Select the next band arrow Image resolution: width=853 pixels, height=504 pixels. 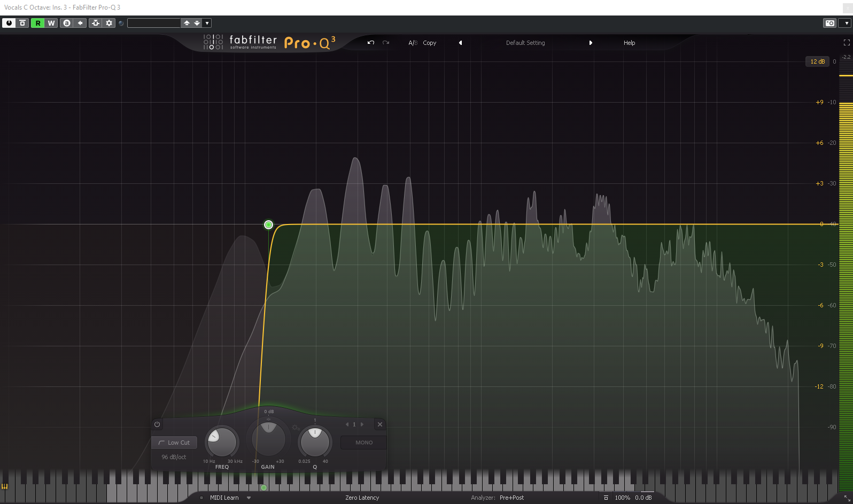pyautogui.click(x=362, y=424)
